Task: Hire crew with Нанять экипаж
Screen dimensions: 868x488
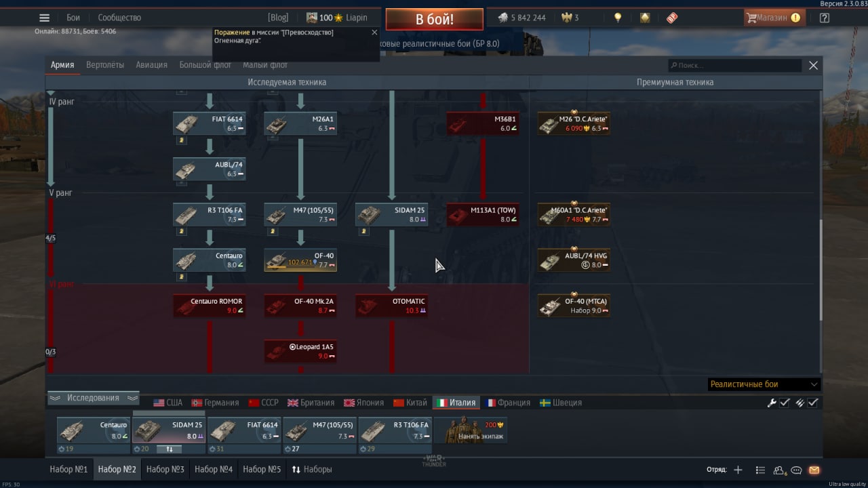Action: click(470, 430)
